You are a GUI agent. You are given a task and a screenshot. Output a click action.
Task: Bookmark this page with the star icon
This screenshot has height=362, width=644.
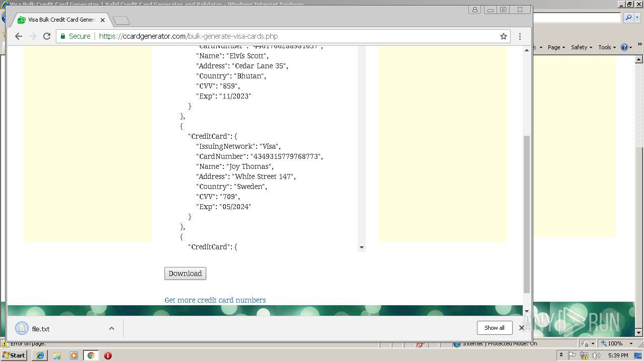(503, 36)
